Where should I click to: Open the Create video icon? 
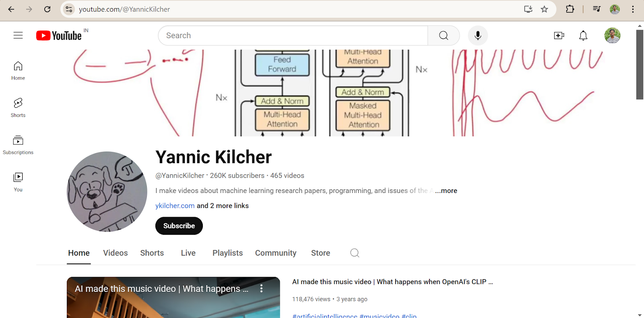point(559,35)
